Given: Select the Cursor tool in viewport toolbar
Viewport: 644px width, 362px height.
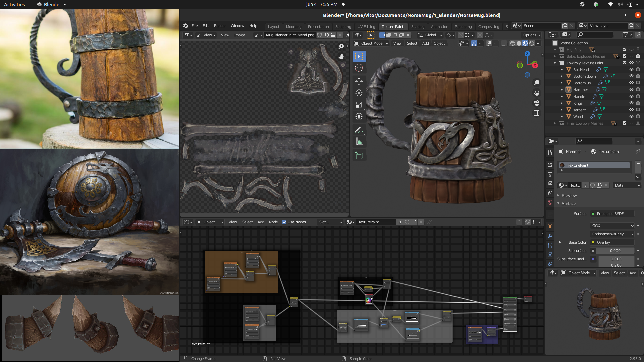Looking at the screenshot, I should click(x=359, y=68).
